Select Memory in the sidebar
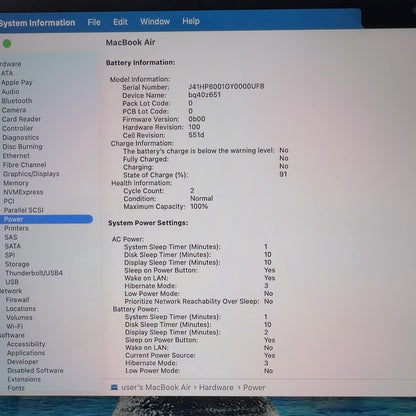This screenshot has height=416, width=416. pyautogui.click(x=16, y=183)
